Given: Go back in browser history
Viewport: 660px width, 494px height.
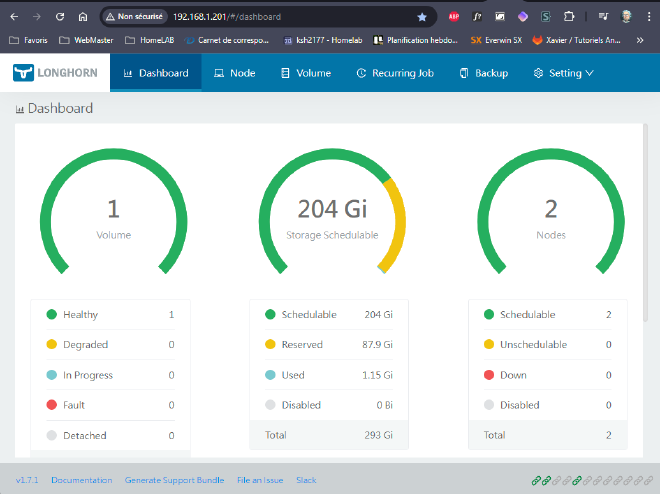Looking at the screenshot, I should click(x=14, y=17).
